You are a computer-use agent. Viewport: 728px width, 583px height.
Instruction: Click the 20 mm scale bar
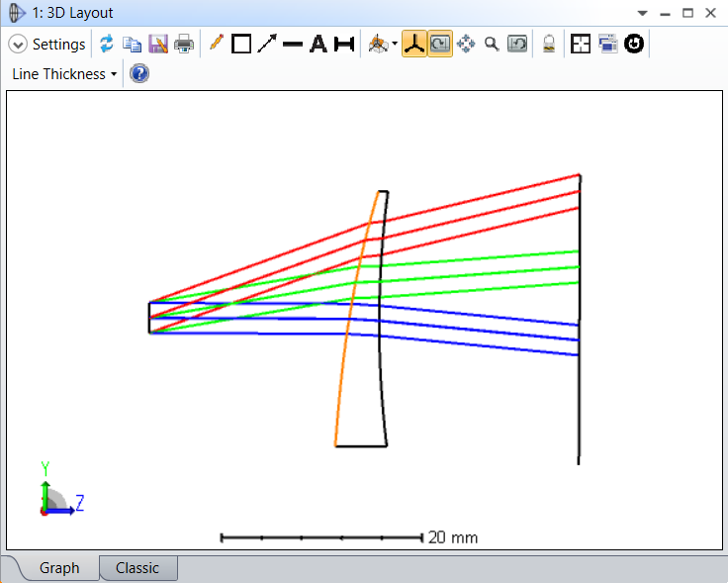tap(321, 537)
